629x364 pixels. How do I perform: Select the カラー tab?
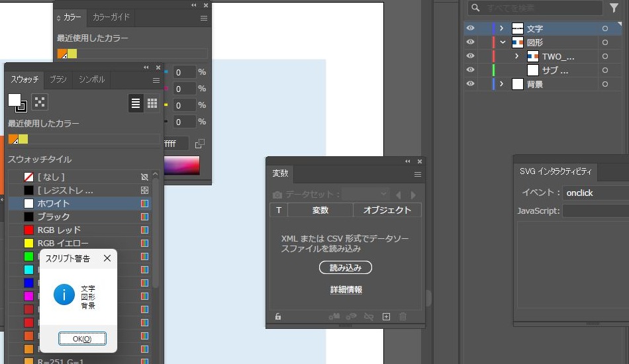pyautogui.click(x=72, y=17)
